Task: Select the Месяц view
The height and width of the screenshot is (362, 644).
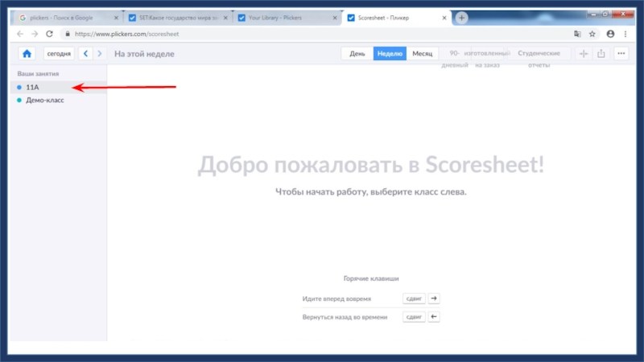Action: (422, 54)
